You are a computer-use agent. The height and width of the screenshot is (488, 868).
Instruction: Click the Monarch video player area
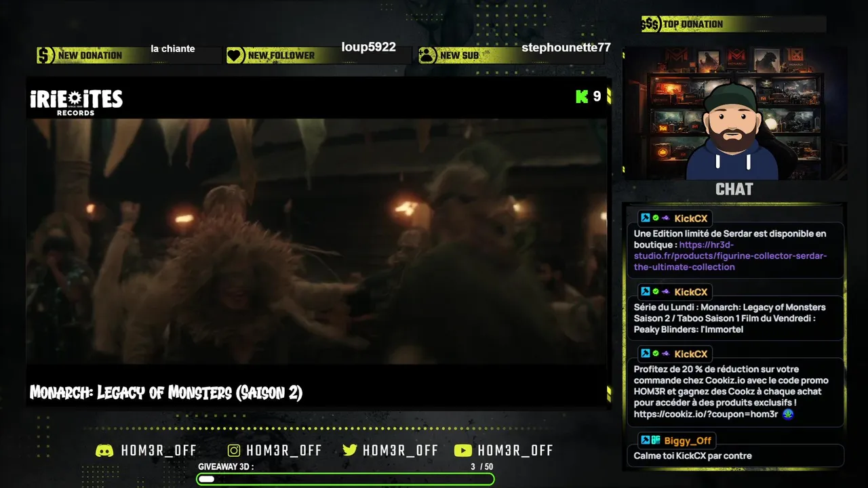pyautogui.click(x=317, y=241)
